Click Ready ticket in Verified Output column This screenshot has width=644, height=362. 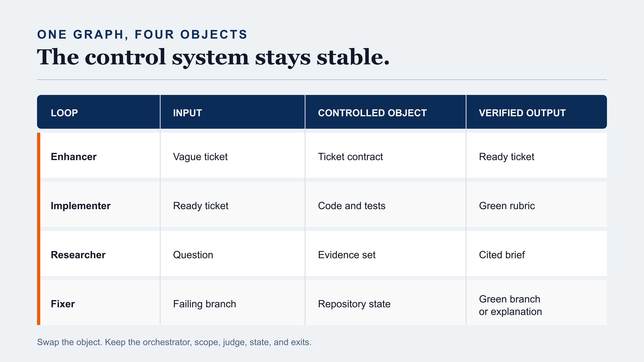coord(507,157)
